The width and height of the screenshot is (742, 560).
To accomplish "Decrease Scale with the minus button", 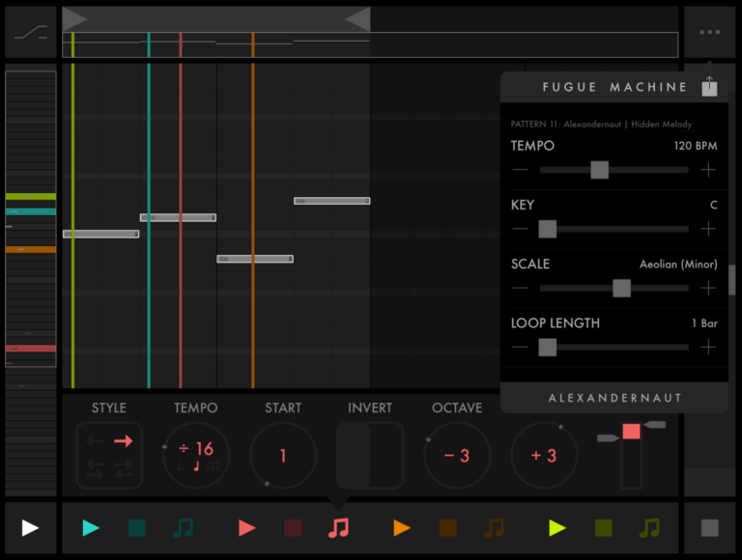I will [520, 288].
